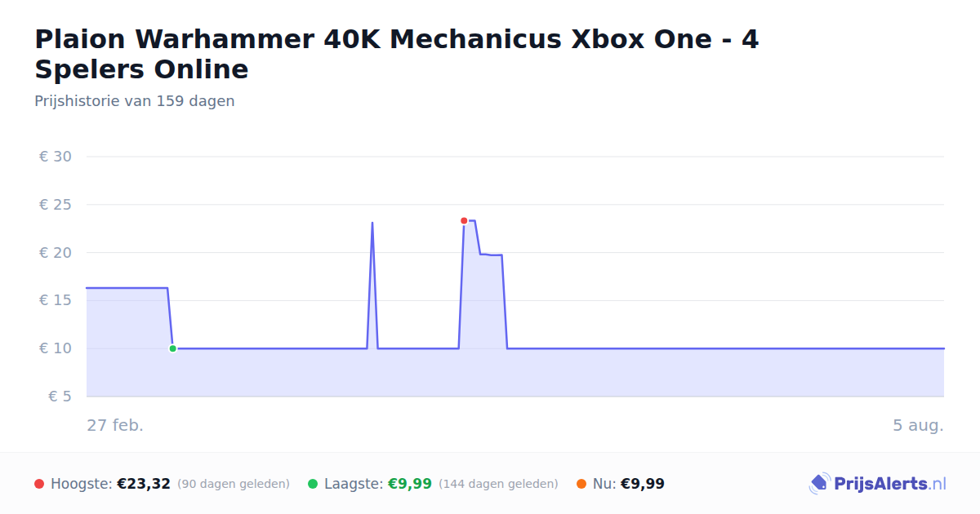Click the red dot beside Hoogste legend
The height and width of the screenshot is (514, 980).
pyautogui.click(x=39, y=484)
